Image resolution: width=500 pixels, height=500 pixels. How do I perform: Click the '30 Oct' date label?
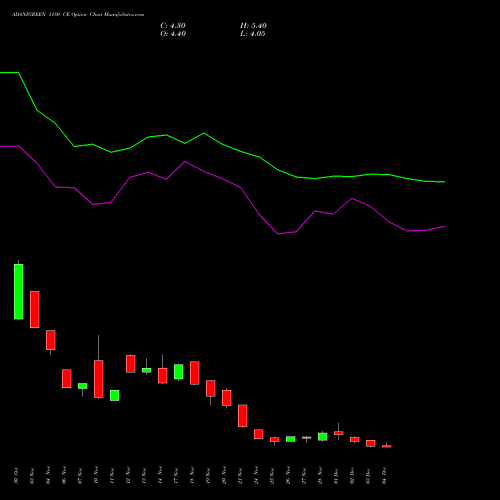coord(16,476)
